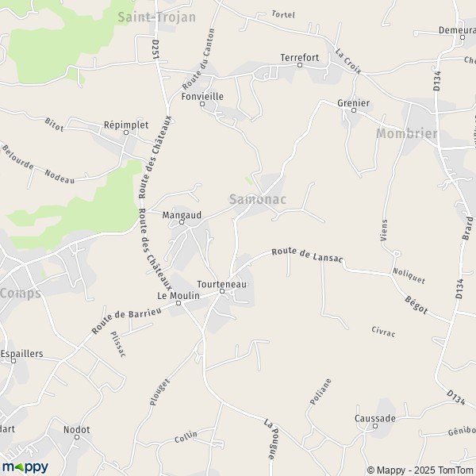
Task: Click the Espaillers place marker
Action: 13,361
